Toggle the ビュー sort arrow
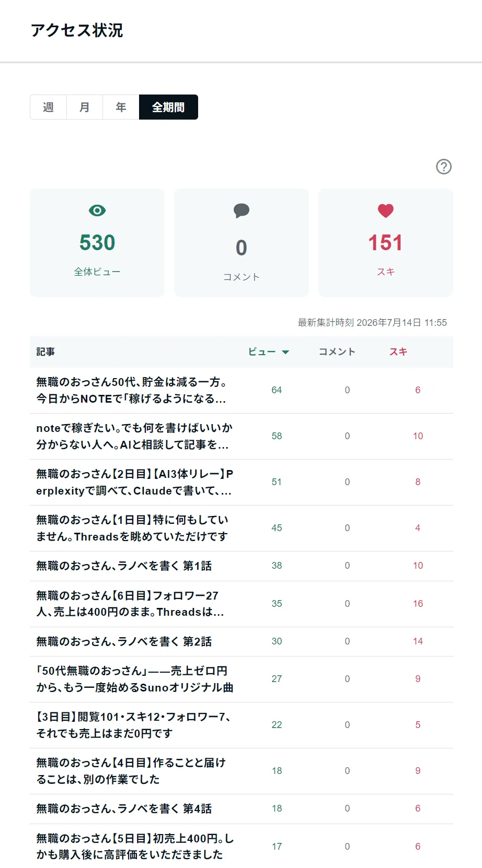This screenshot has width=482, height=868. click(x=285, y=352)
